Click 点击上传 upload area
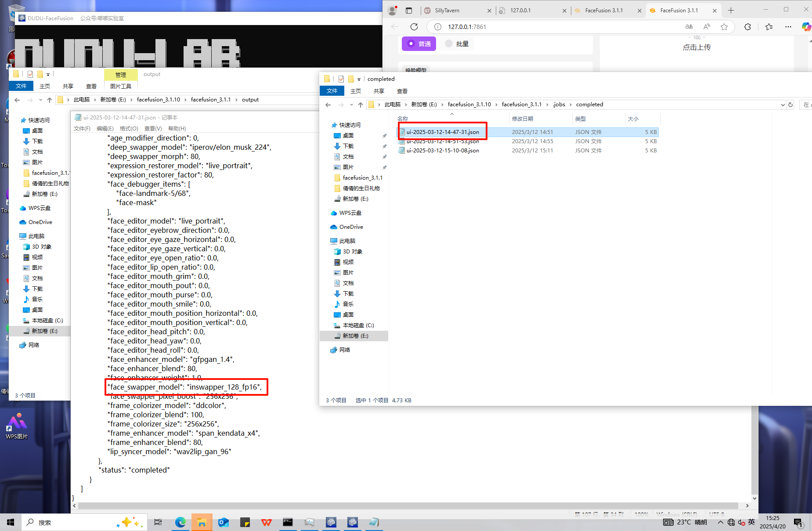This screenshot has width=812, height=531. click(697, 47)
